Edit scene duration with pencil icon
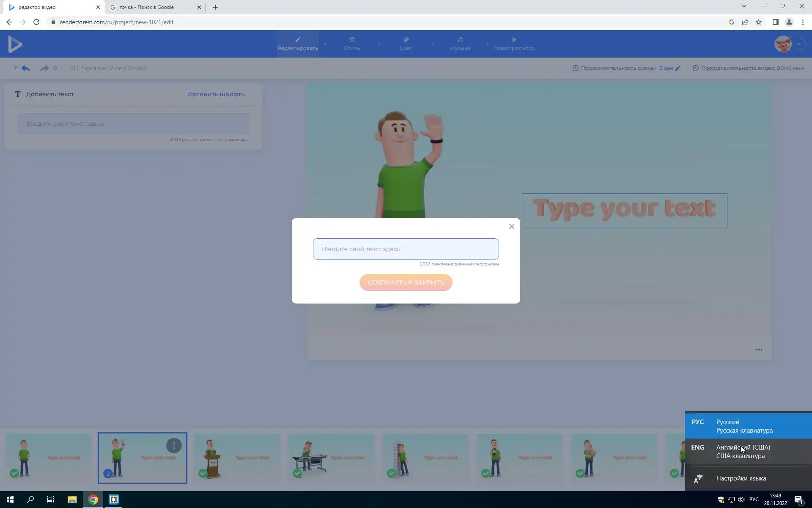Screen dimensions: 812x508 point(678,68)
